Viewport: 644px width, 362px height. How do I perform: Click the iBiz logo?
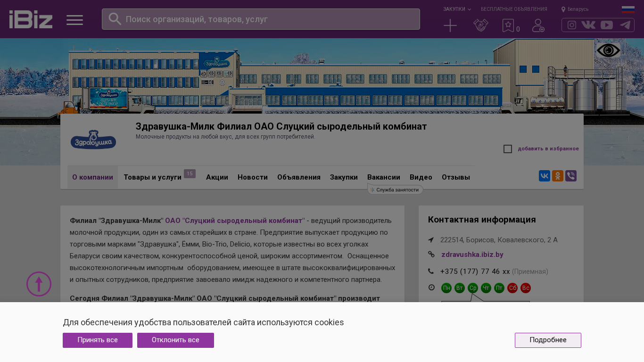coord(31,19)
